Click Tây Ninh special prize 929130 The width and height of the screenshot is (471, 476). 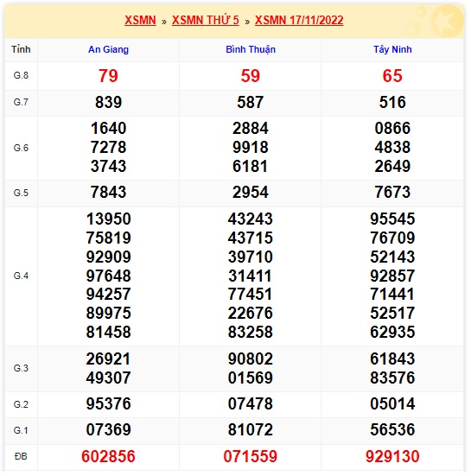(x=392, y=456)
